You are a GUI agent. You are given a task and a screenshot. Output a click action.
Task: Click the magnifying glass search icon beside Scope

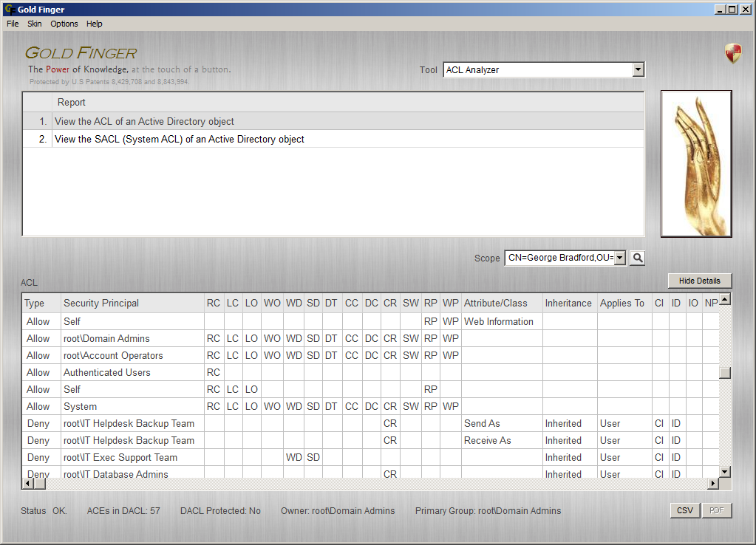(x=636, y=258)
